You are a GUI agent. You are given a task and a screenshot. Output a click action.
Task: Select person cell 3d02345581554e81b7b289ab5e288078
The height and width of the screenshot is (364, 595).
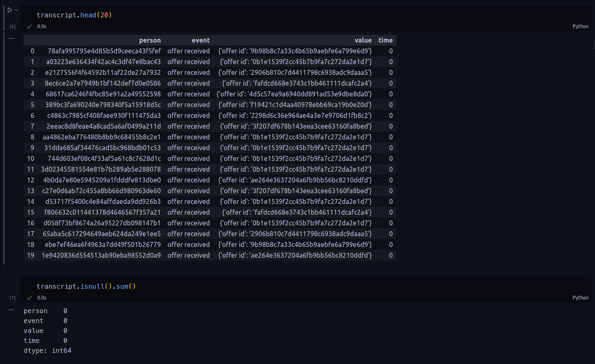101,169
